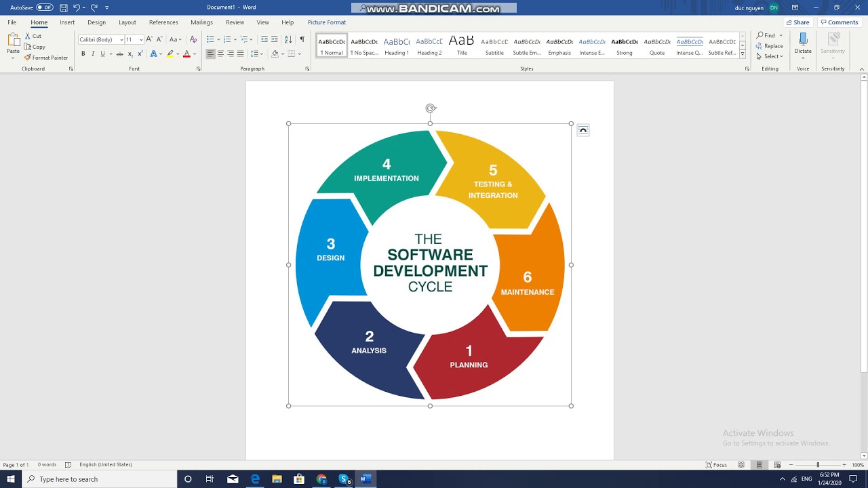Click the 100% zoom level

click(x=858, y=465)
